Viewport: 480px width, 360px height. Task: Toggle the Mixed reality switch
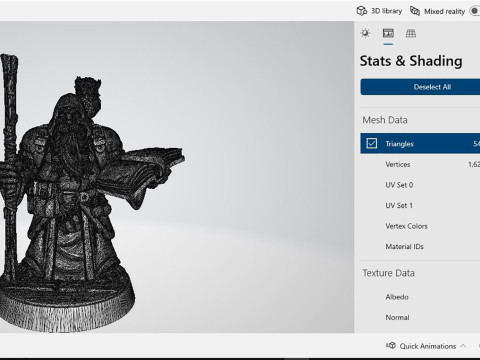coord(475,11)
